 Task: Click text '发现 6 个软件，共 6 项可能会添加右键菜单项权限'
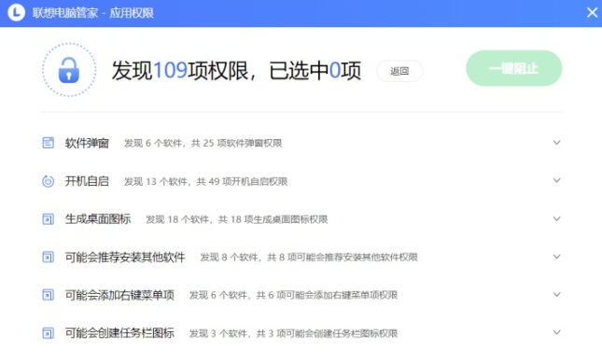pyautogui.click(x=293, y=295)
